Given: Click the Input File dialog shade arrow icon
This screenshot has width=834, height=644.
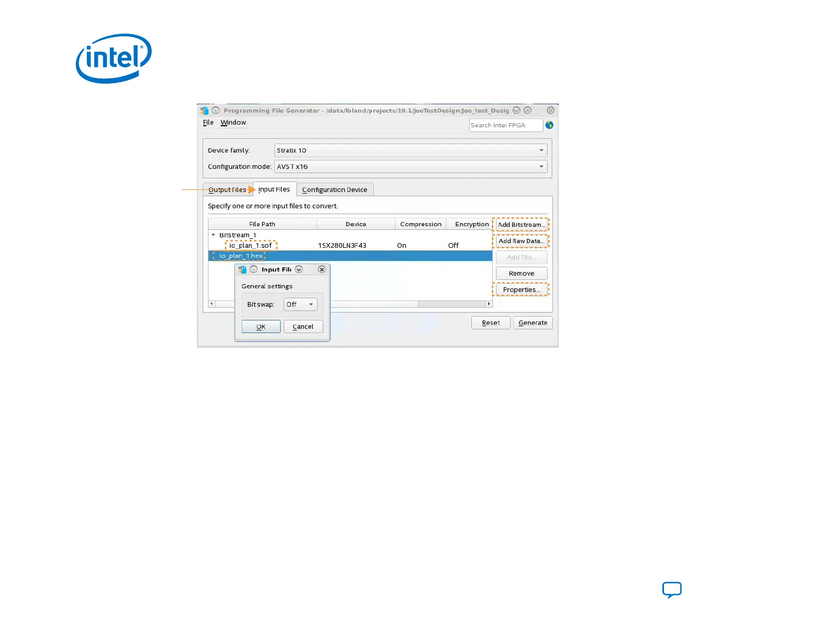Looking at the screenshot, I should point(299,269).
